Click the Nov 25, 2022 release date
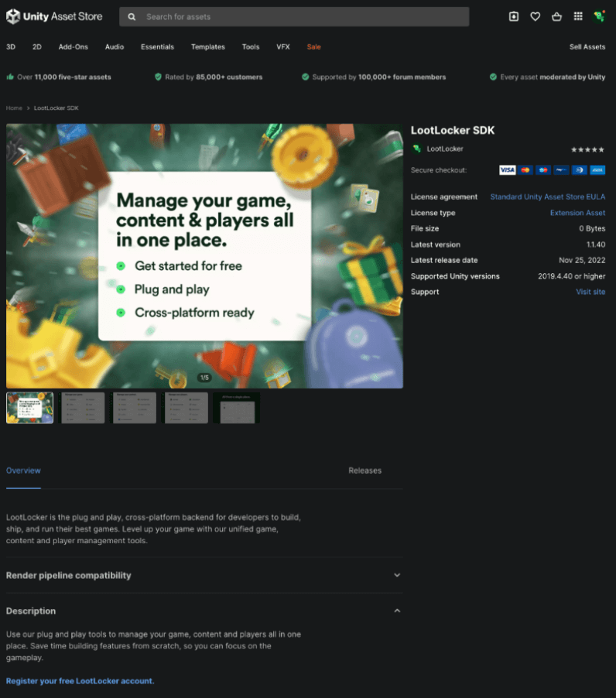 (582, 261)
